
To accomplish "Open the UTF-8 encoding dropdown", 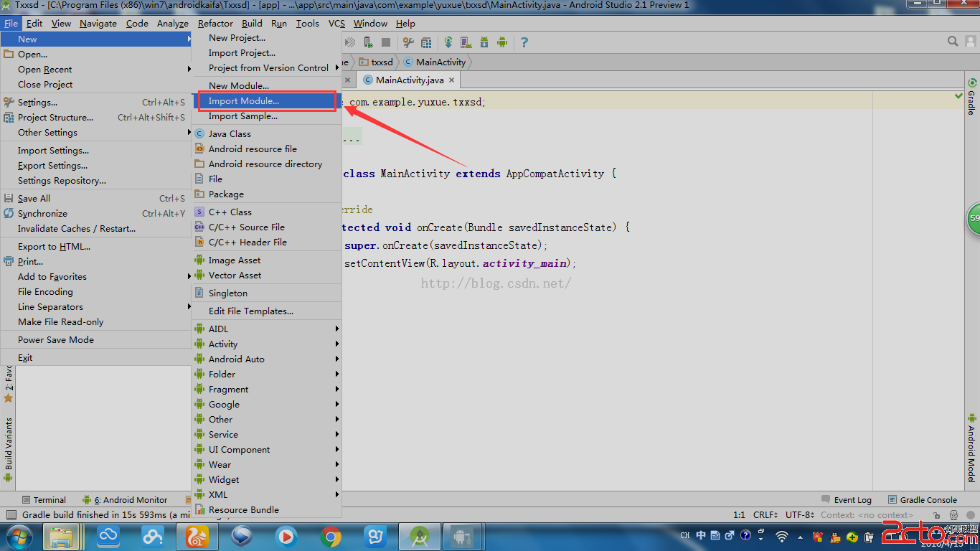I will [799, 515].
